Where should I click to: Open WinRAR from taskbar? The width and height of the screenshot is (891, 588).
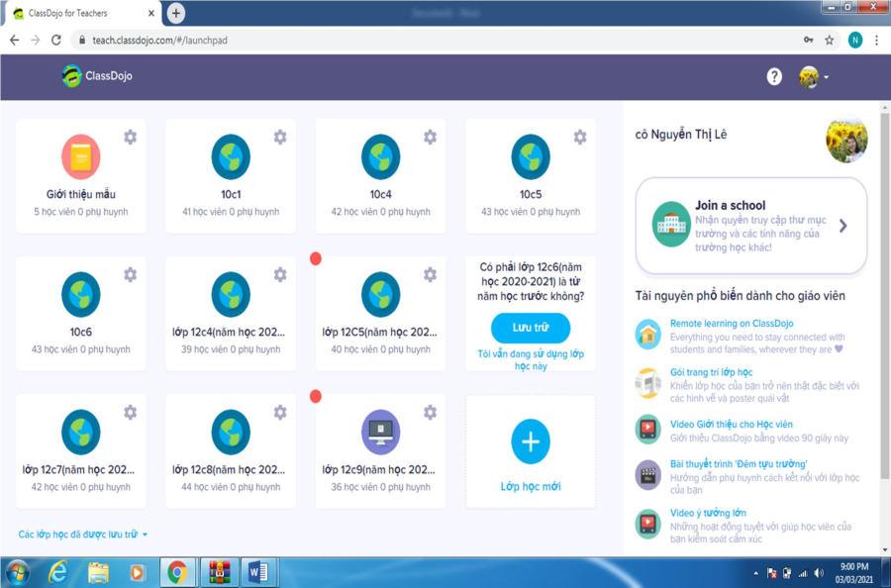[x=219, y=572]
